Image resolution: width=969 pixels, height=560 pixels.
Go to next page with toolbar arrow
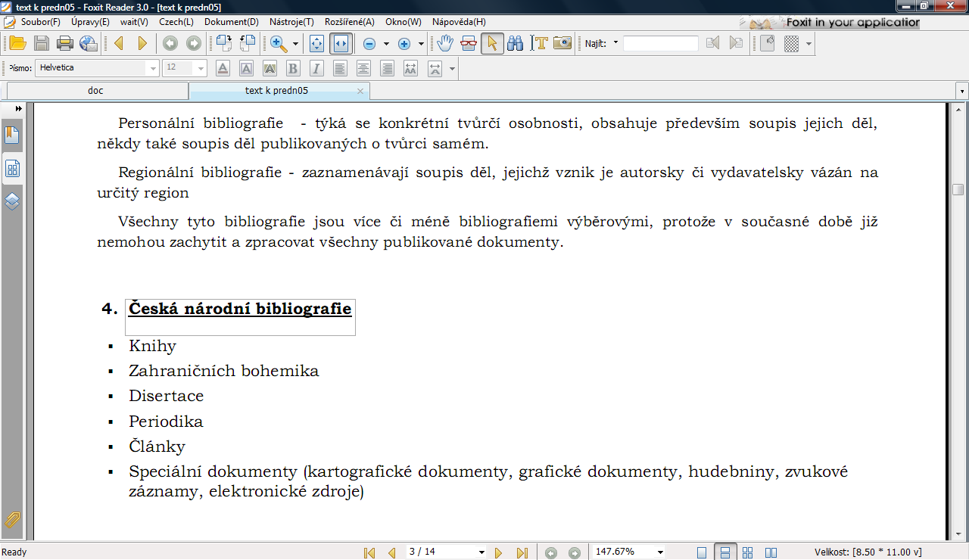(142, 43)
